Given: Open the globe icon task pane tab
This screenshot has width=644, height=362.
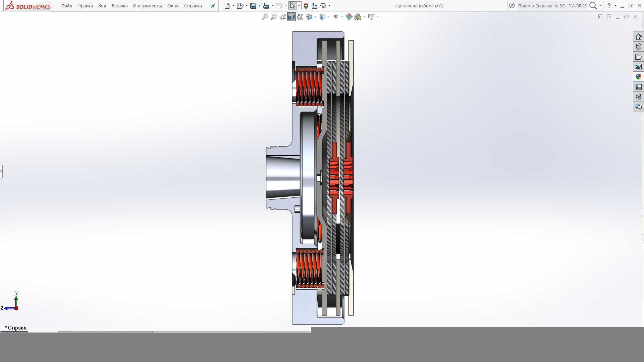Looking at the screenshot, I should click(x=638, y=97).
